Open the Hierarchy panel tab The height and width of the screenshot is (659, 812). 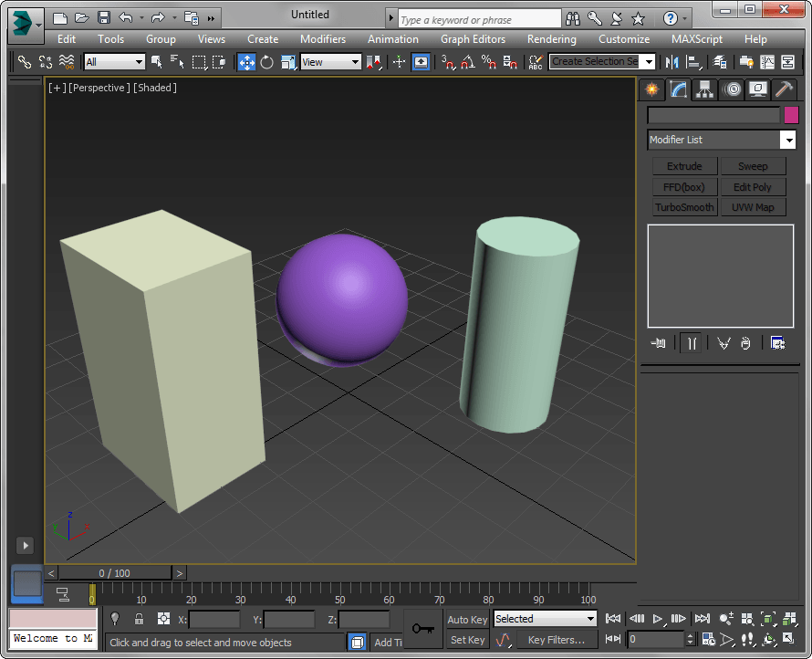704,89
